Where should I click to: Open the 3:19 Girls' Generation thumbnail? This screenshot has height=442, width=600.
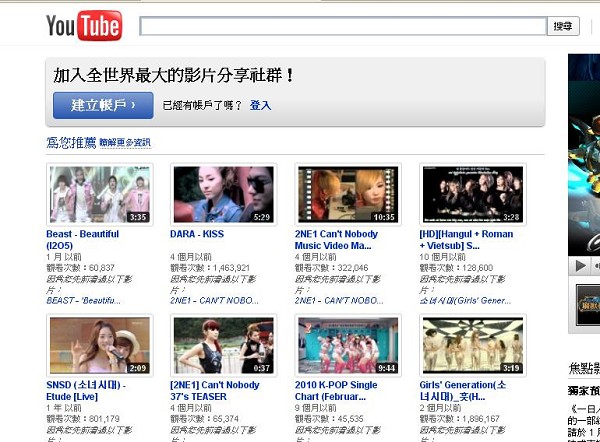473,345
